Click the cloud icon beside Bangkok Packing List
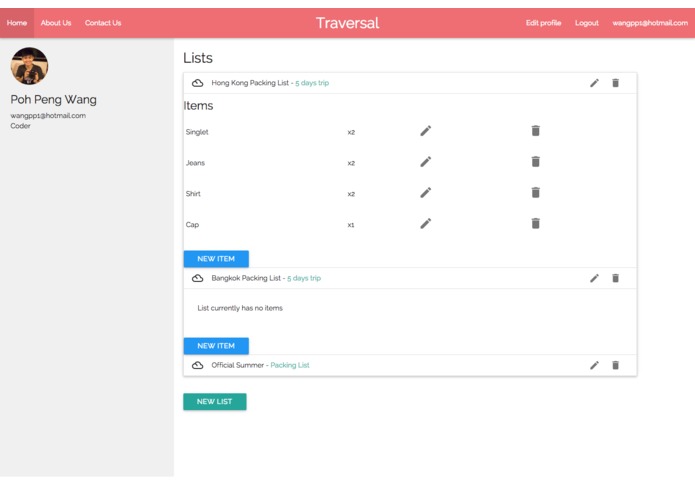This screenshot has height=494, width=695. coord(197,278)
